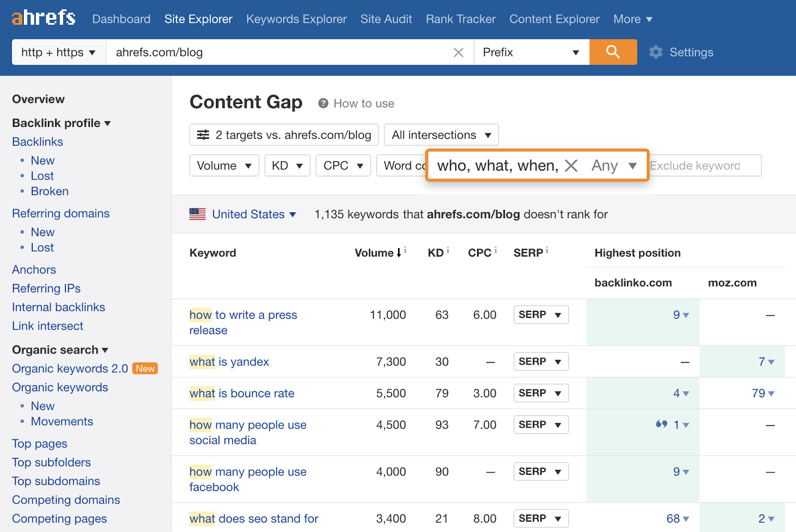Image resolution: width=796 pixels, height=532 pixels.
Task: Click the Exclude keyword input field
Action: click(x=704, y=166)
